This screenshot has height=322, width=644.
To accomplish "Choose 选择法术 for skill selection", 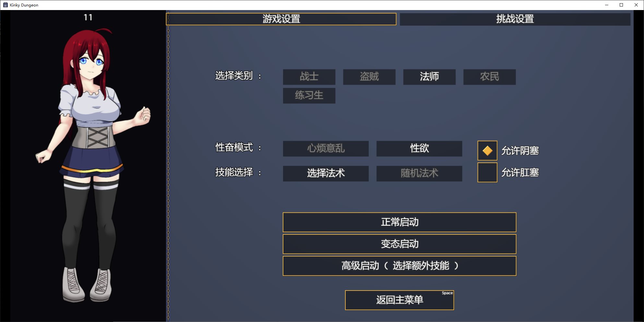I will (x=326, y=173).
